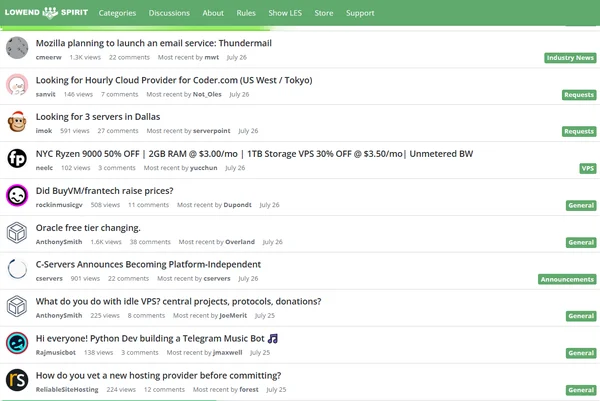Open author cservers' name link

click(49, 279)
